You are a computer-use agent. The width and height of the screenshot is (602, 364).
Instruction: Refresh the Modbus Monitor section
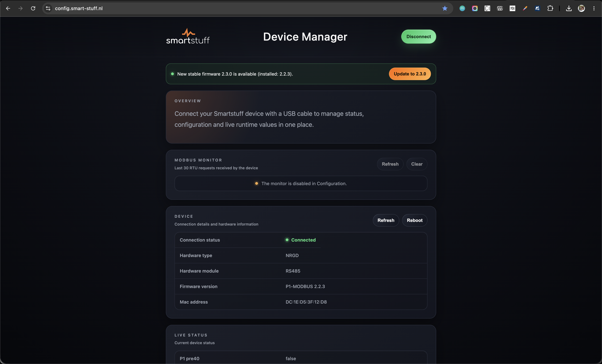click(390, 164)
